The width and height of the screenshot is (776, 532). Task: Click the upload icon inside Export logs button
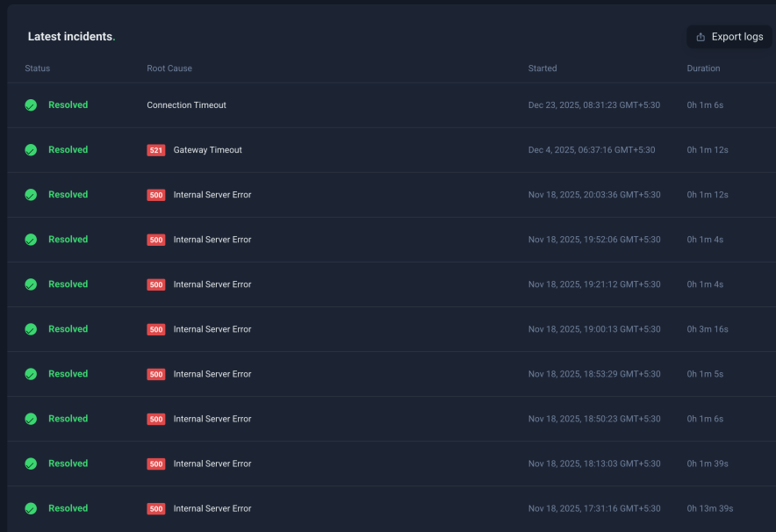[x=701, y=37]
